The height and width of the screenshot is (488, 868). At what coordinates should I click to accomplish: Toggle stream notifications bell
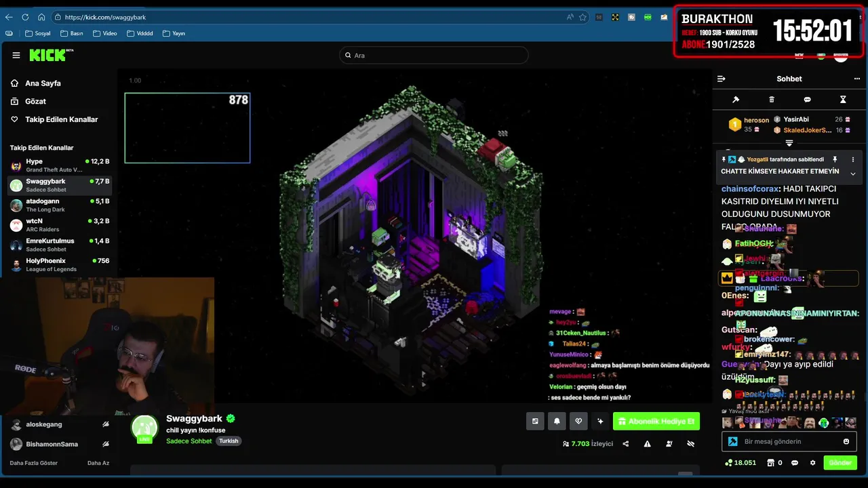(557, 421)
